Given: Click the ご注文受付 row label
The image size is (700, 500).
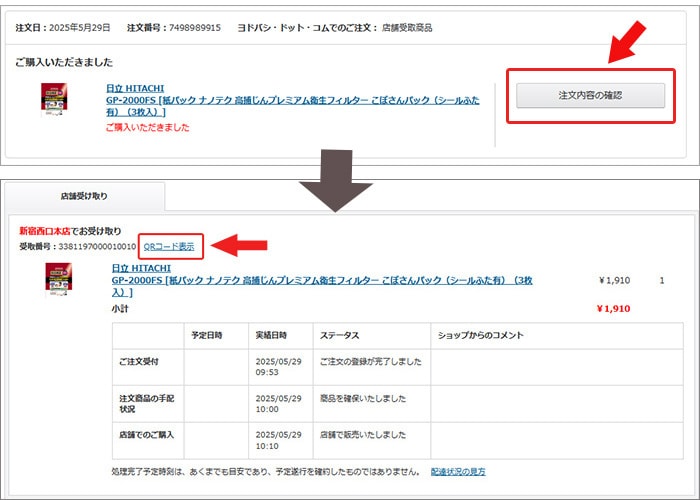Looking at the screenshot, I should point(139,362).
